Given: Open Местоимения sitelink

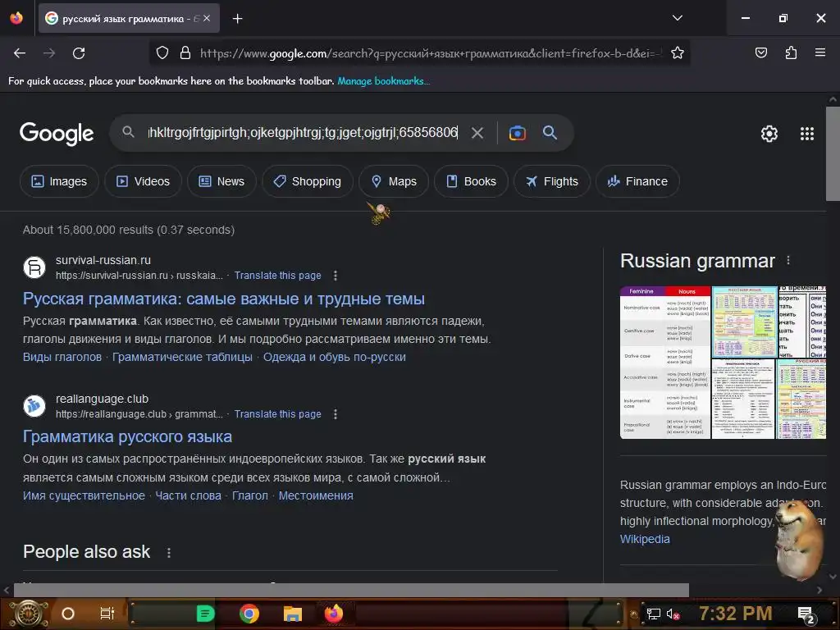Looking at the screenshot, I should [x=316, y=495].
